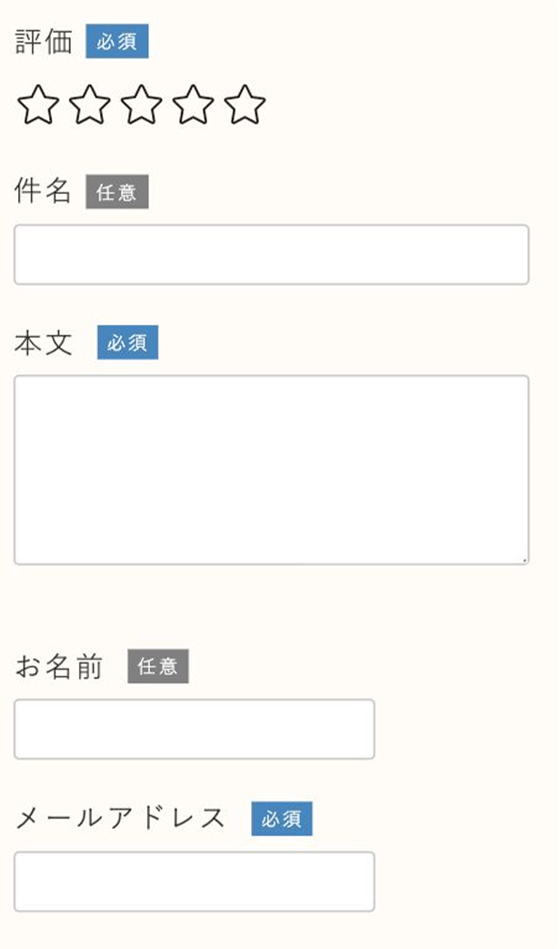560x949 pixels.
Task: Focus the 件名 subject text field
Action: (271, 255)
